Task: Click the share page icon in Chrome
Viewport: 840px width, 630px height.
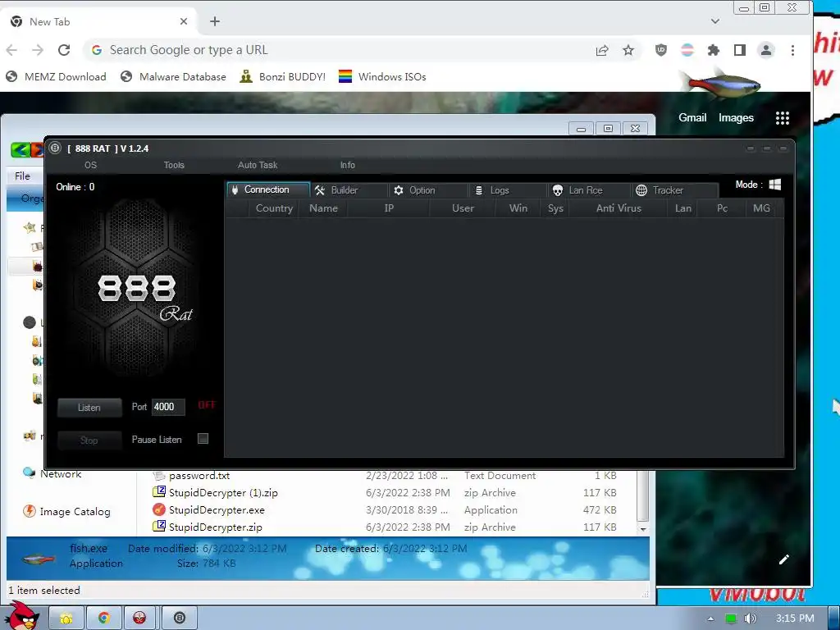Action: coord(602,50)
